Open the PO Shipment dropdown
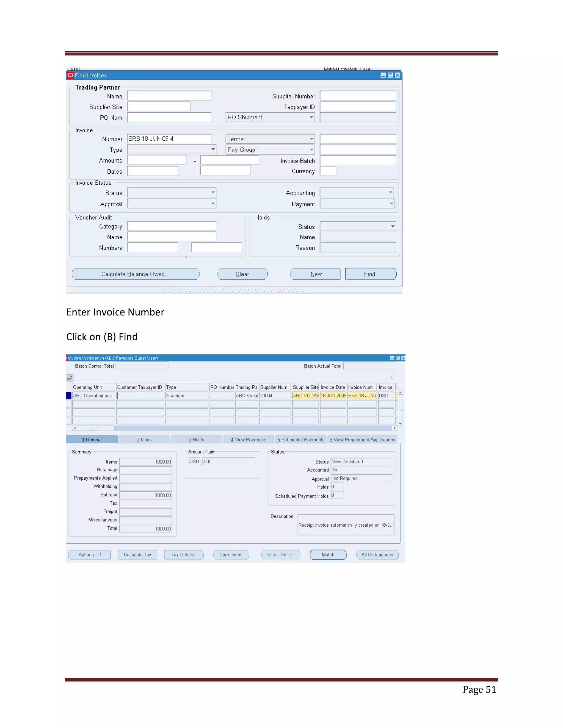563x728 pixels. 270,117
